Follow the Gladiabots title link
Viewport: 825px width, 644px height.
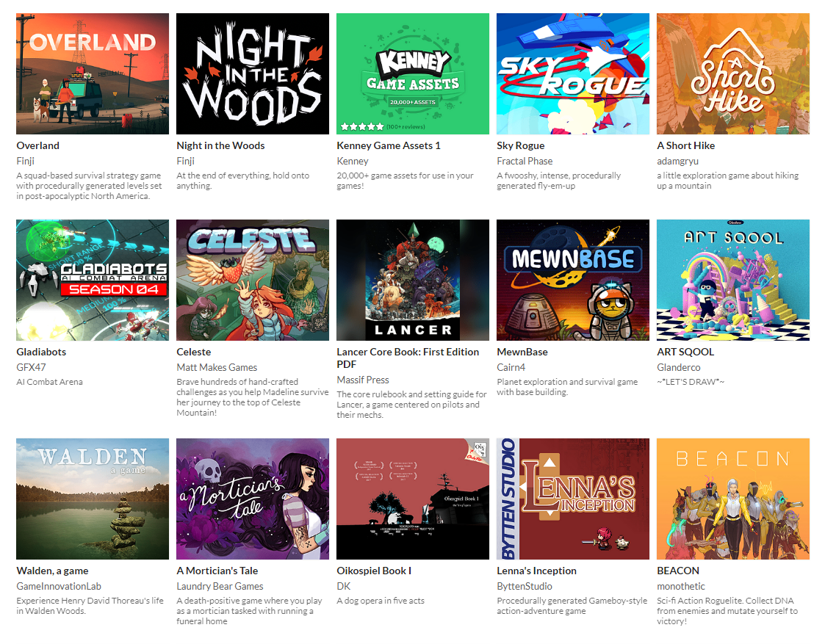41,352
